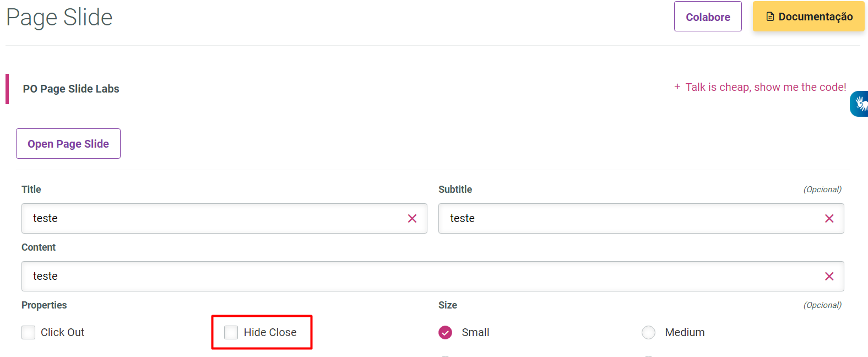Click inside the Content text field
This screenshot has height=357, width=868.
pyautogui.click(x=386, y=276)
